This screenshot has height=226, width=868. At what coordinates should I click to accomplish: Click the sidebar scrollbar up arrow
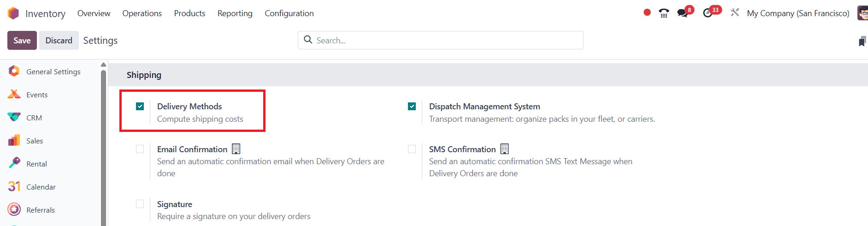(103, 65)
